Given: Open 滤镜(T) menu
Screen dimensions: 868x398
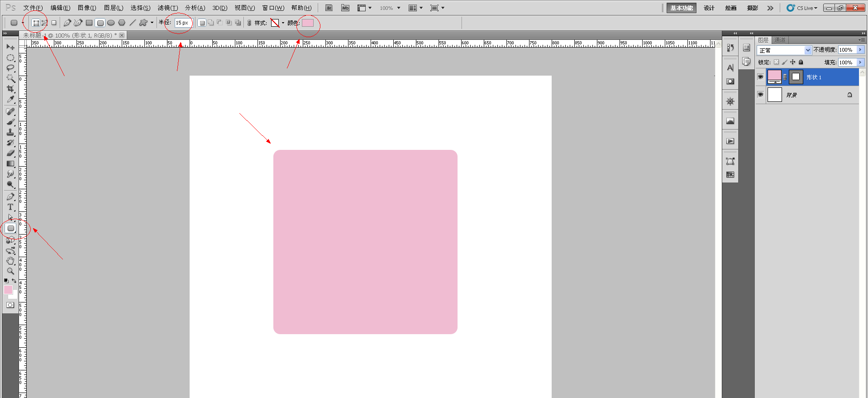Looking at the screenshot, I should (168, 8).
